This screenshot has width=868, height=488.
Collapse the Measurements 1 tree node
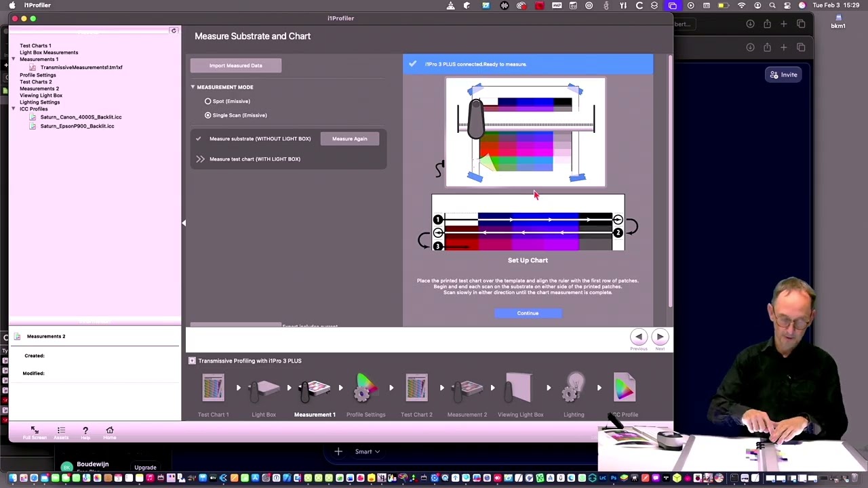point(14,59)
